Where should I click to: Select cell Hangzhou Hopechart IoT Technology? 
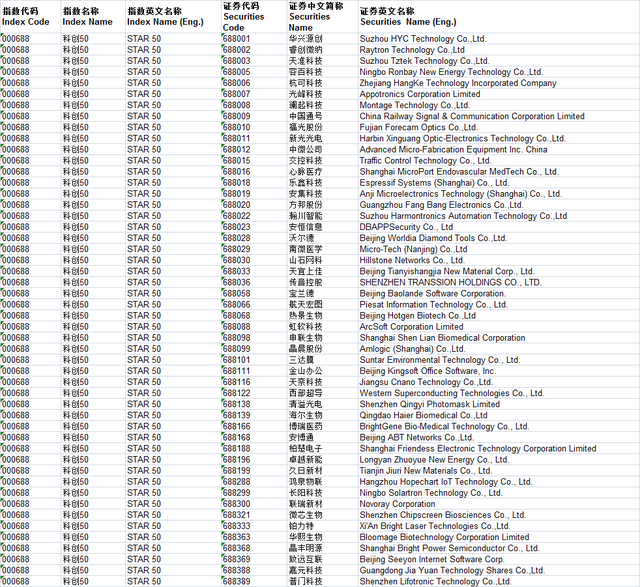click(x=498, y=482)
